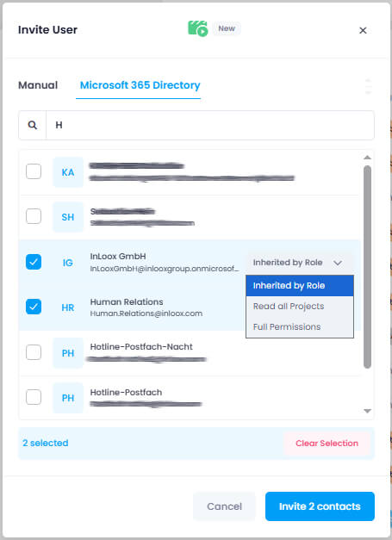Screen dimensions: 392x540
Task: Cancel the invitation dialog
Action: coord(224,506)
